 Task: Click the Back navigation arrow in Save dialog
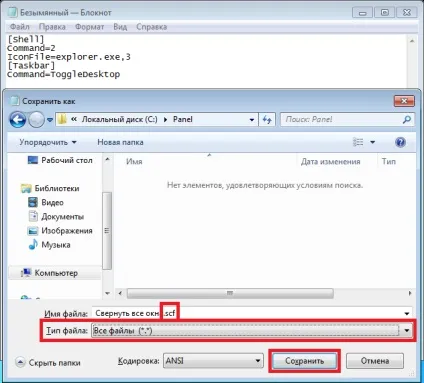(x=17, y=119)
